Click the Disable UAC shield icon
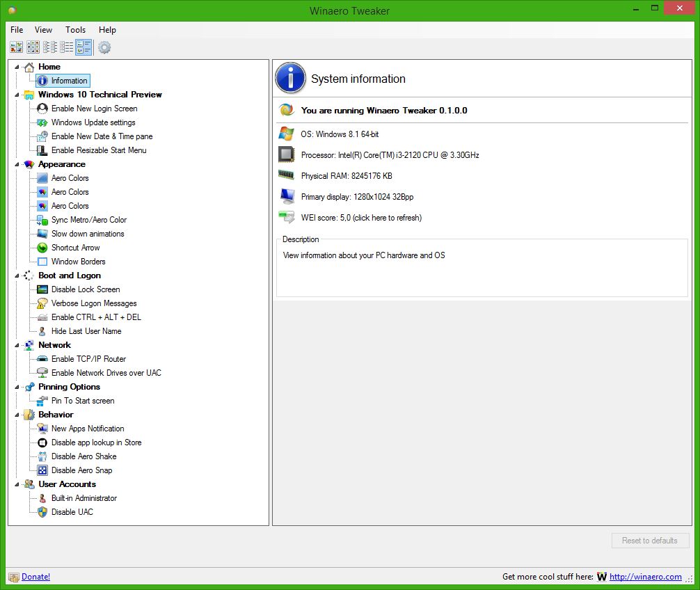This screenshot has height=590, width=700. click(42, 512)
